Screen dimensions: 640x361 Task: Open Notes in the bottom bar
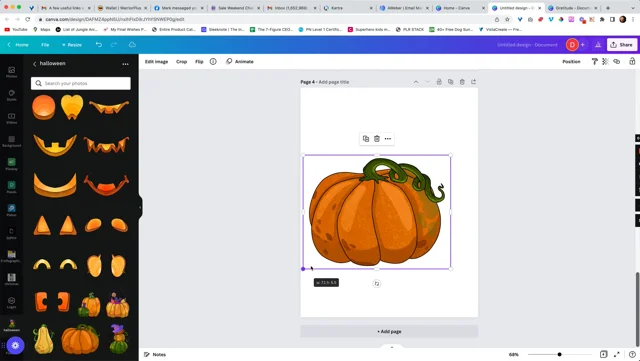pos(155,354)
